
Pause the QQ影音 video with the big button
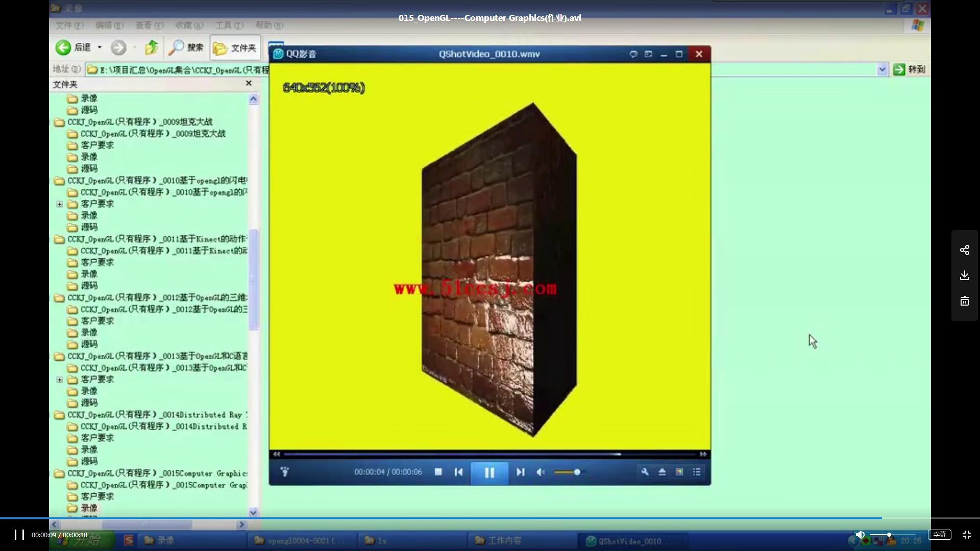489,472
